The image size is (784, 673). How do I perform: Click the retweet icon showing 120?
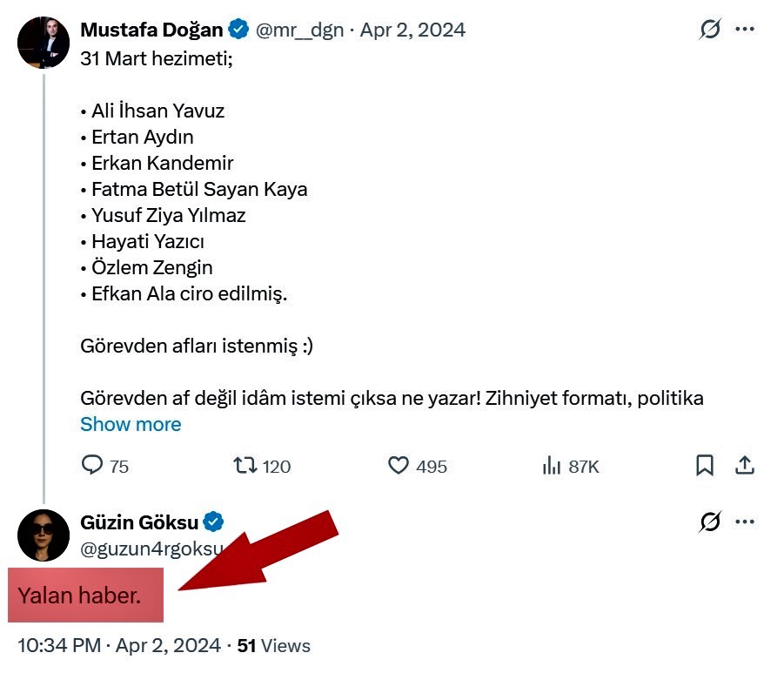(245, 466)
